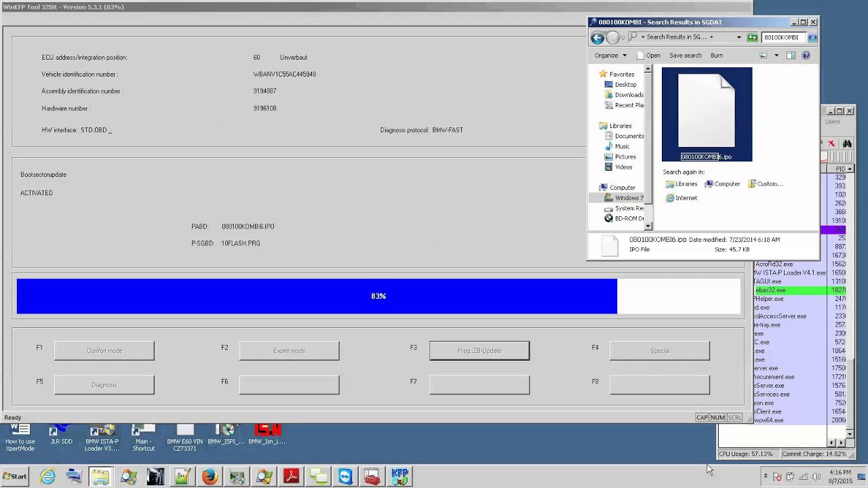
Task: Open the Main - Shortcut desktop icon
Action: click(x=143, y=438)
